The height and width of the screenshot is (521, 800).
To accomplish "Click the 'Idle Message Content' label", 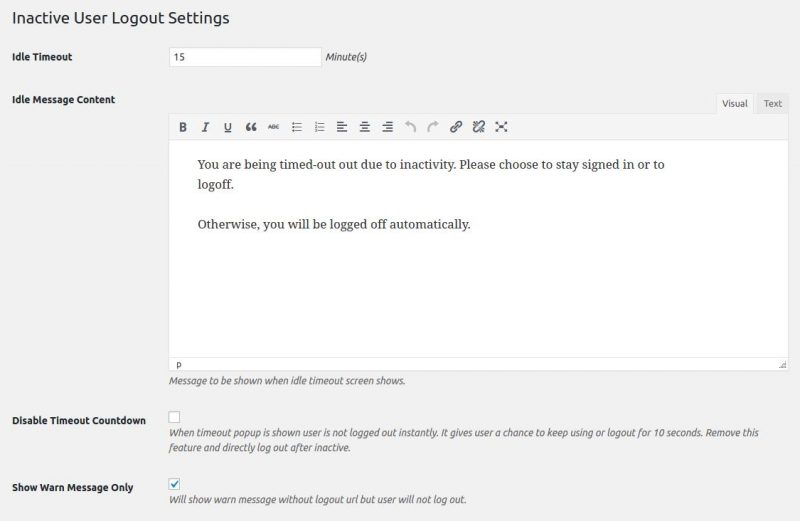I will click(x=63, y=100).
